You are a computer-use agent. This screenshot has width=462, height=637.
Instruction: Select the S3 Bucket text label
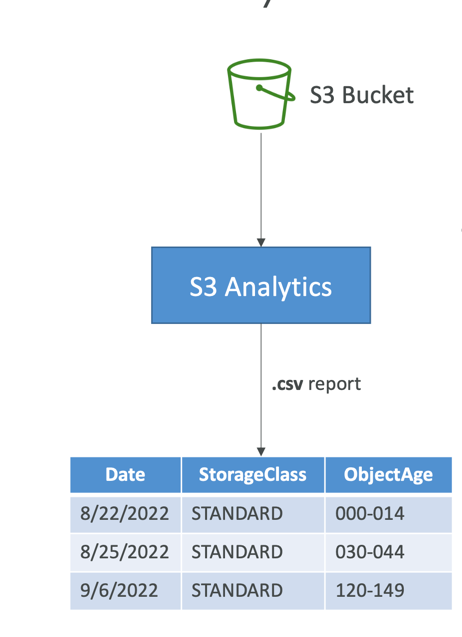[x=361, y=95]
